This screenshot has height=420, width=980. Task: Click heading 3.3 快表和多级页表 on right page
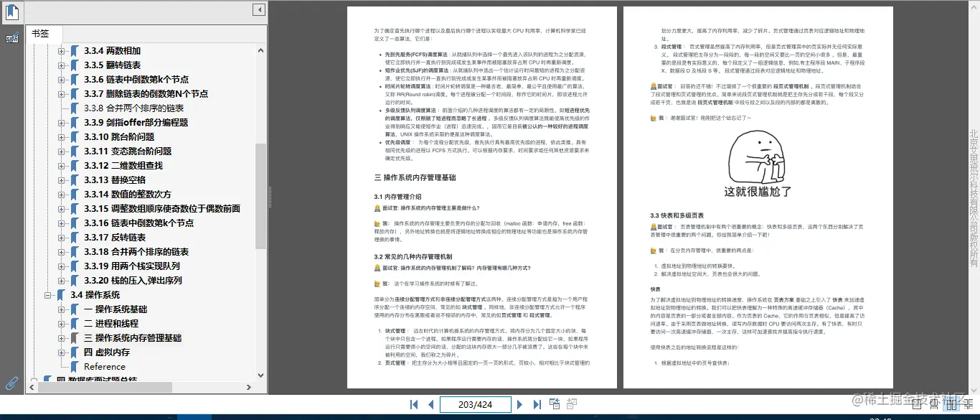click(677, 215)
